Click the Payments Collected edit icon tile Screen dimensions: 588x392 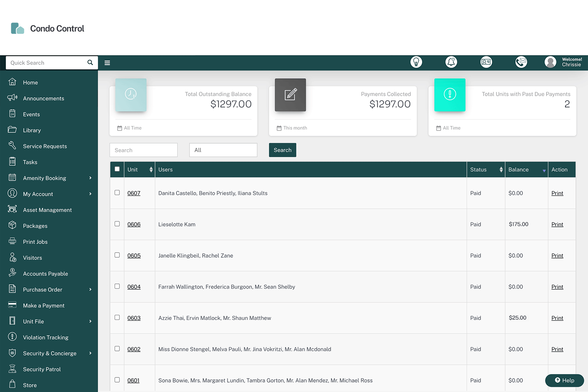tap(290, 95)
